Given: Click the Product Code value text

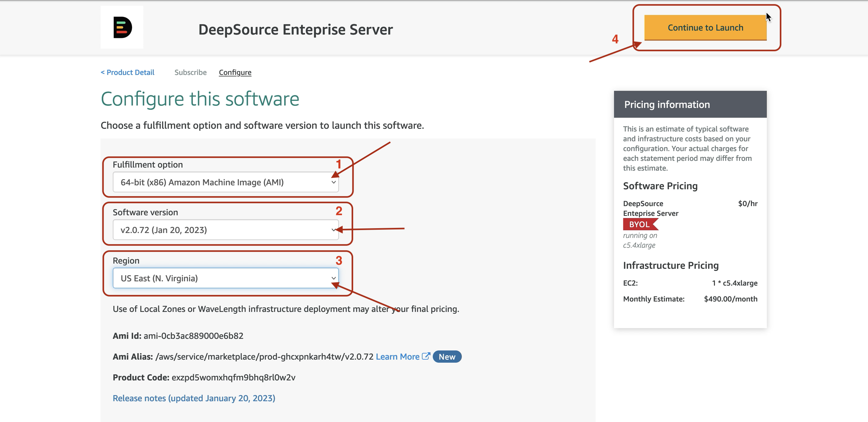Looking at the screenshot, I should [x=233, y=377].
